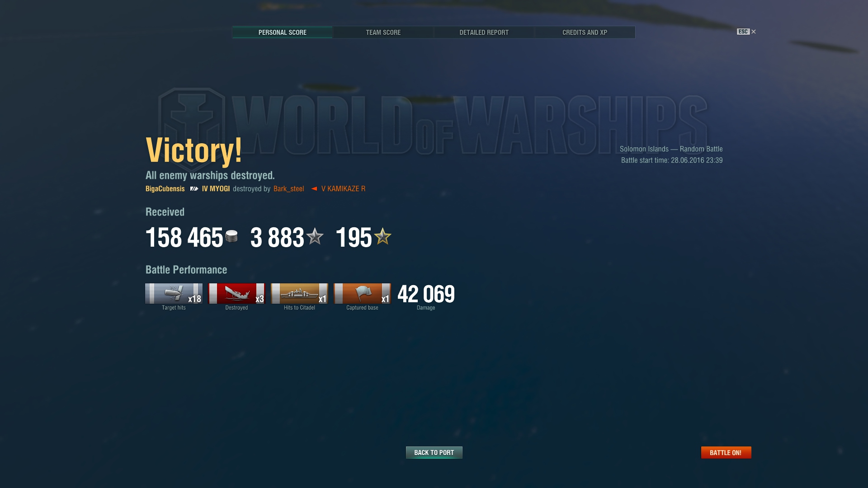
Task: Click the Destroyed ships ribbon icon
Action: tap(236, 294)
